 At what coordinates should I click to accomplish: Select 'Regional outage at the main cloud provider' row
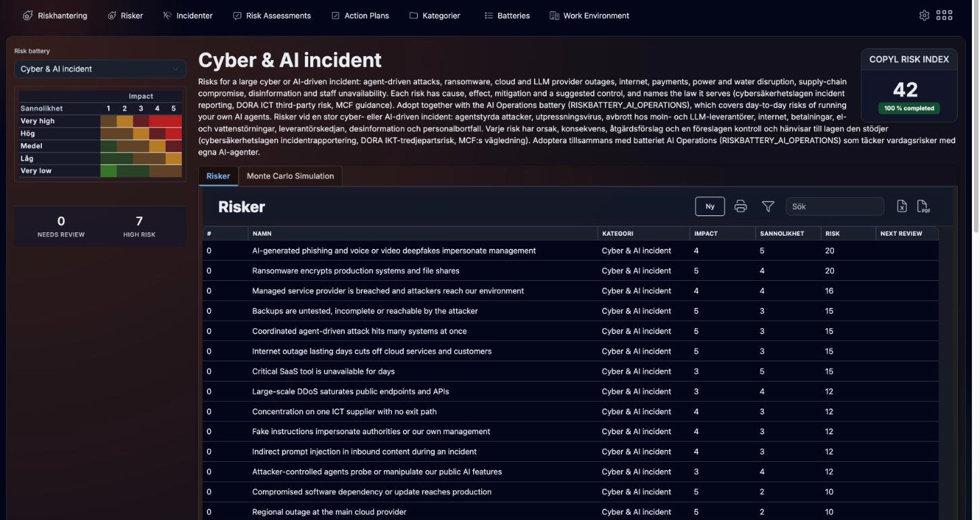click(x=570, y=512)
